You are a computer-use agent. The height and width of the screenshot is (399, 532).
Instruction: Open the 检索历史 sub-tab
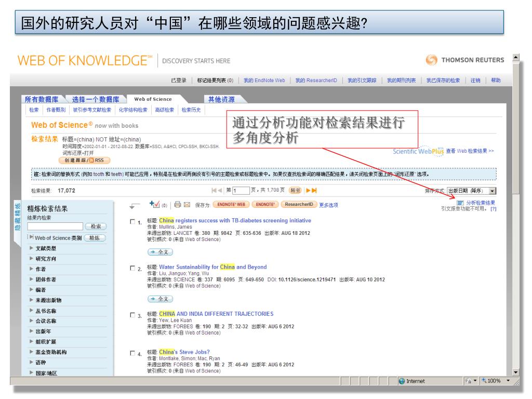point(191,110)
